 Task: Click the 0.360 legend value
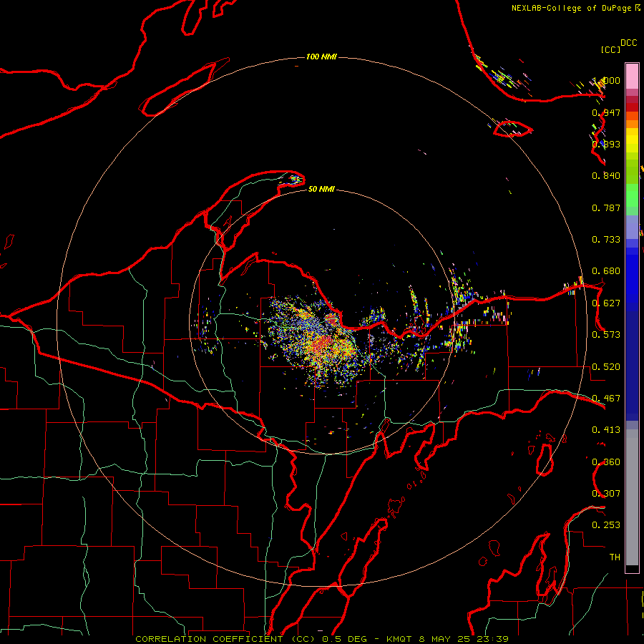pos(606,462)
